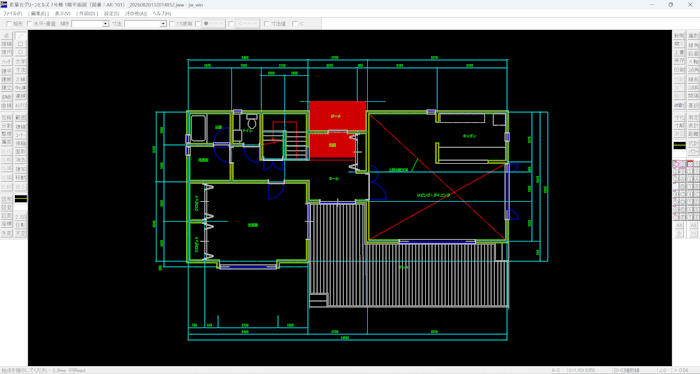Click the '●---' point style button
Viewport: 700px width, 374px height.
tap(213, 24)
